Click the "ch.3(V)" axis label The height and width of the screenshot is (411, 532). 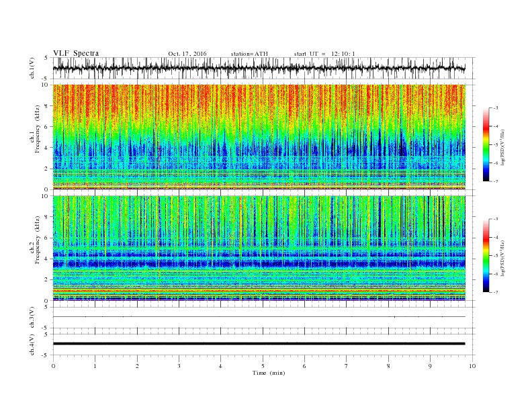point(32,318)
